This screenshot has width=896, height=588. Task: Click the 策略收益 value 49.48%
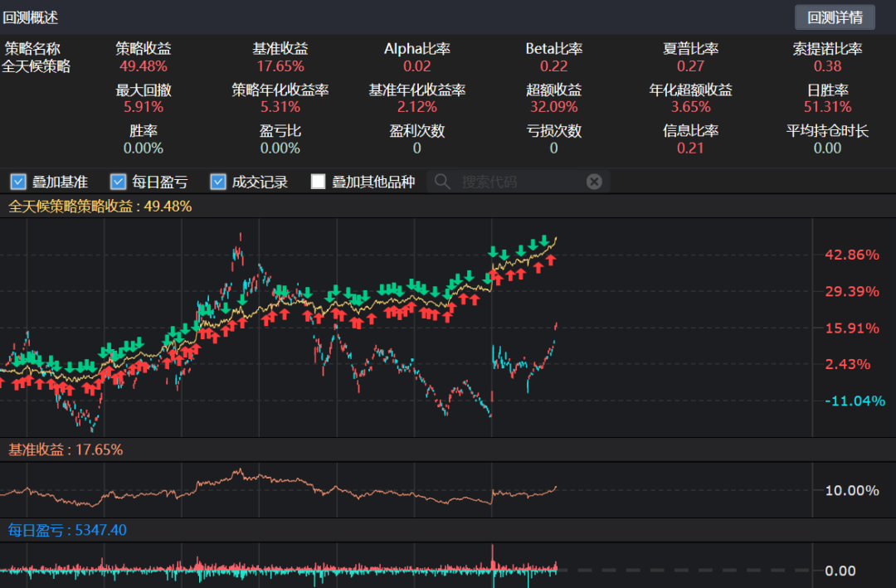tap(144, 66)
